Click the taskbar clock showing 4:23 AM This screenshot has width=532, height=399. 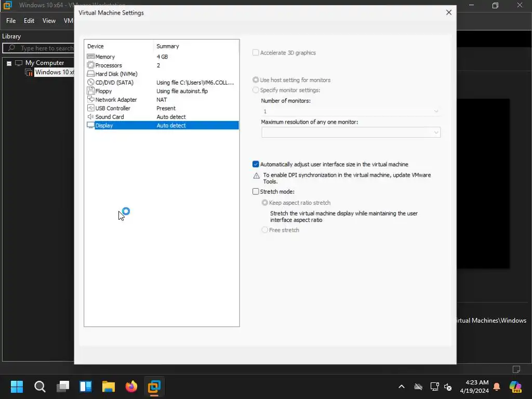pyautogui.click(x=474, y=387)
